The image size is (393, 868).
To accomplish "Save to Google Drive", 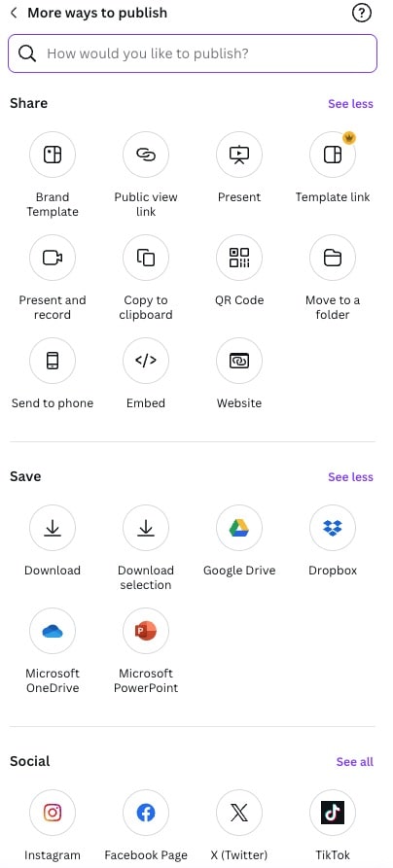I will 239,528.
